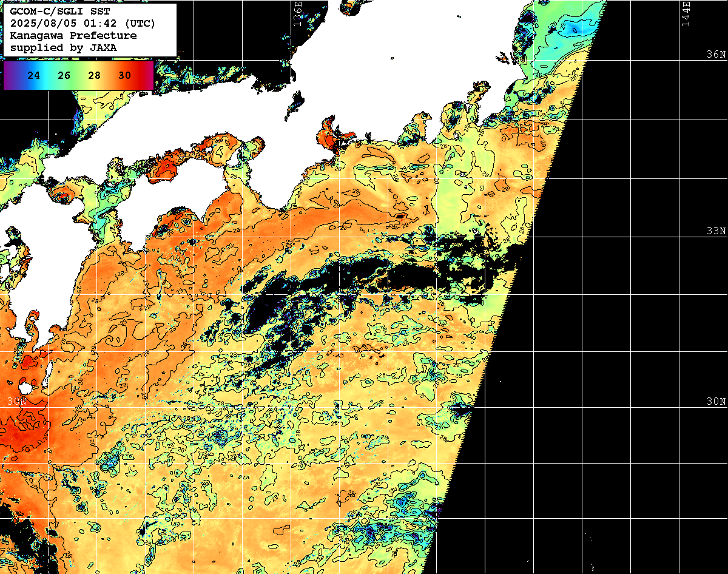The height and width of the screenshot is (574, 728).
Task: Click the "GCOM-C/SGLI SST" title text
Action: pyautogui.click(x=60, y=12)
